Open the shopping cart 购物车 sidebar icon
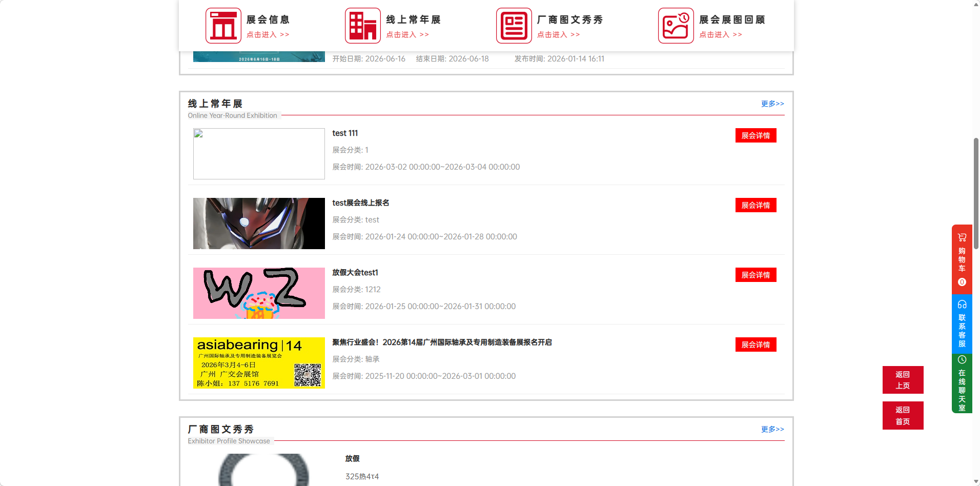Screen dimensions: 980x486 pyautogui.click(x=962, y=238)
